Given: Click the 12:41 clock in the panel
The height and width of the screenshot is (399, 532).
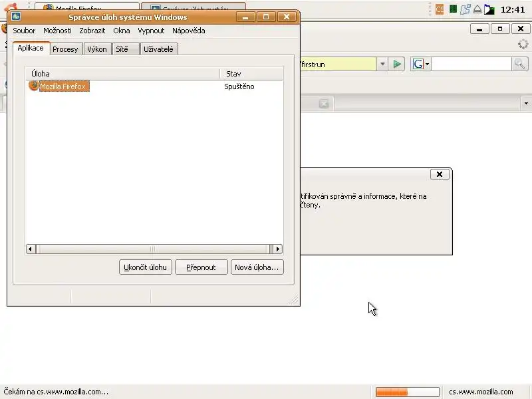Looking at the screenshot, I should tap(513, 9).
